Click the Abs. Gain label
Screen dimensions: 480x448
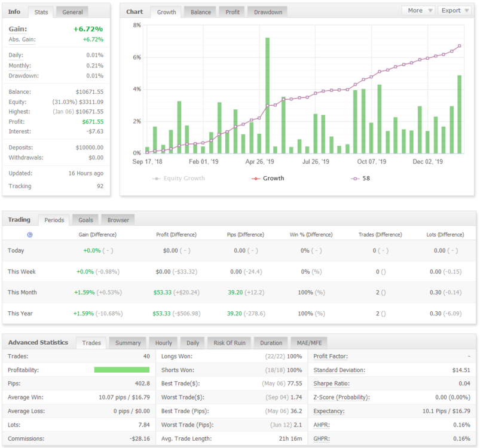[22, 39]
